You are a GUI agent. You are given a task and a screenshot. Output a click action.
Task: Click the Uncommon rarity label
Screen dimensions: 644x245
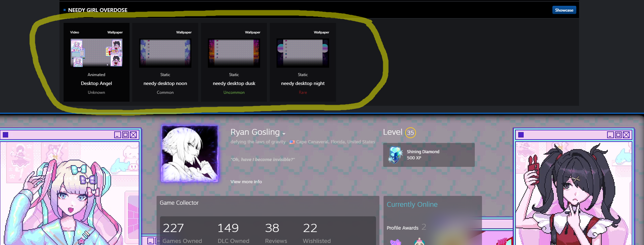tap(234, 92)
